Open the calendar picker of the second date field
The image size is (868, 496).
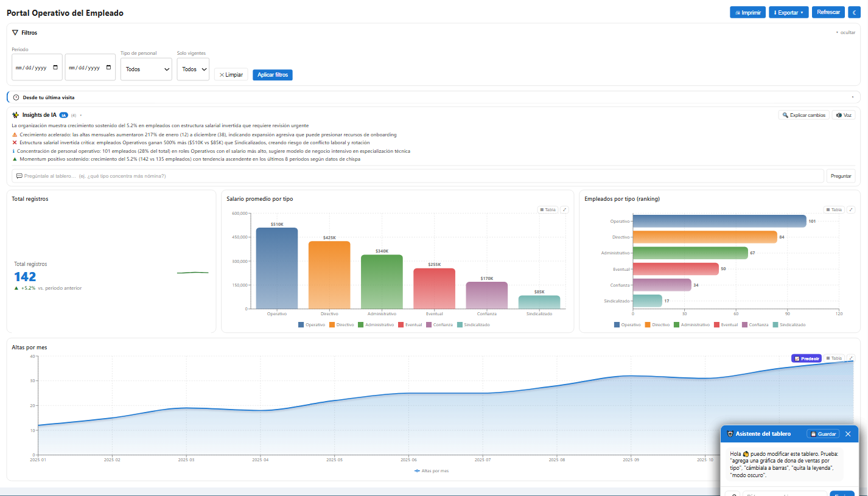click(109, 68)
